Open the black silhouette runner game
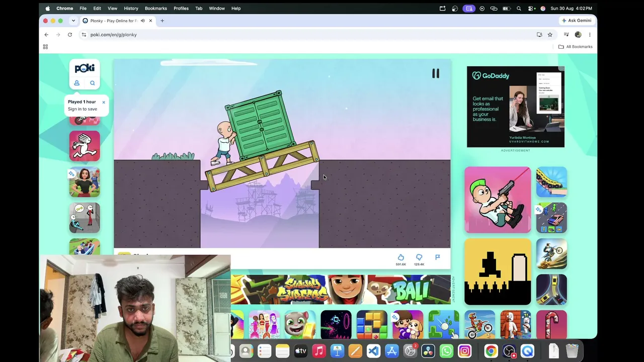 498,271
